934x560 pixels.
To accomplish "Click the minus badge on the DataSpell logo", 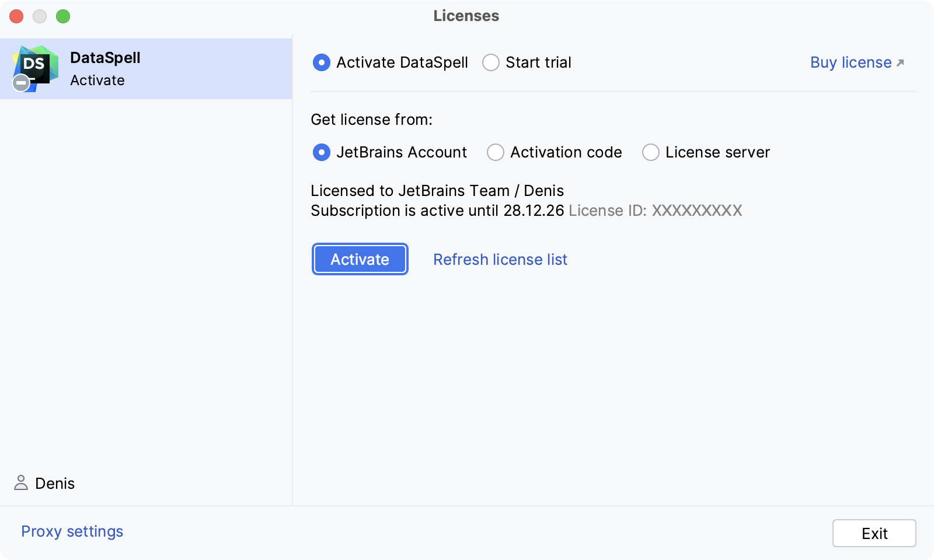I will coord(20,83).
